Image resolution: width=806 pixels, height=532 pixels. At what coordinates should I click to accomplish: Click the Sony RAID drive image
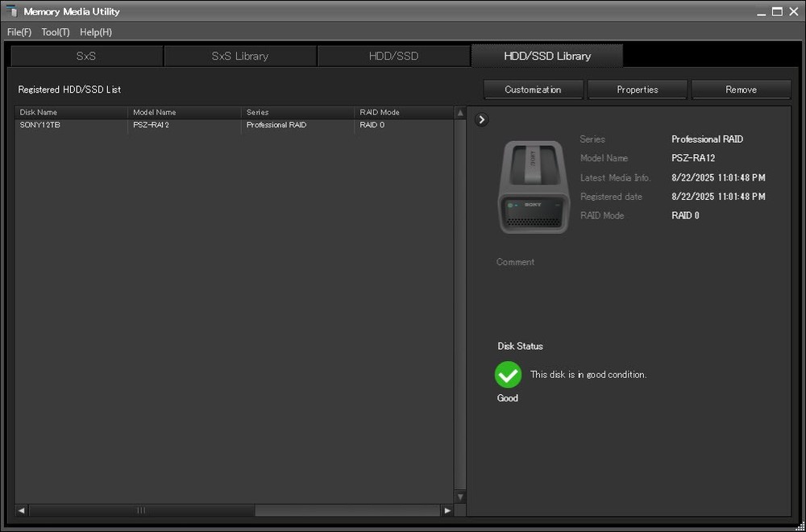pyautogui.click(x=533, y=187)
